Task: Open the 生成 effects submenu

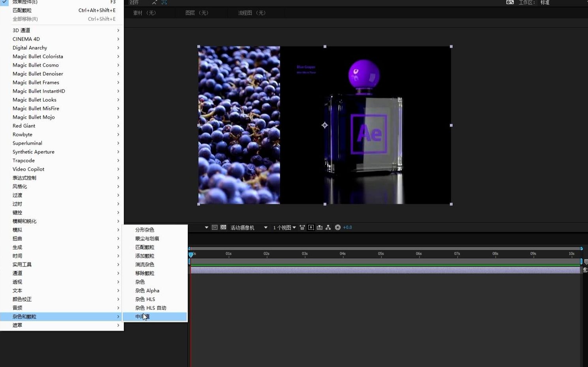Action: [x=62, y=247]
